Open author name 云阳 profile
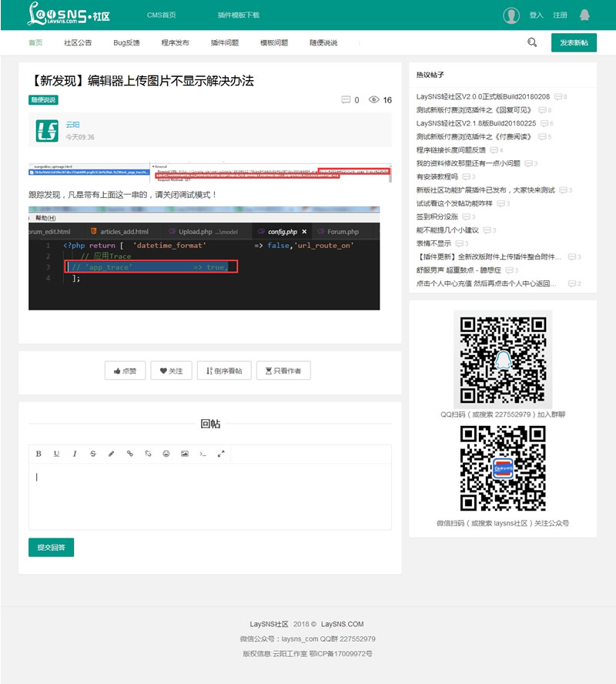Image resolution: width=616 pixels, height=684 pixels. [x=73, y=125]
